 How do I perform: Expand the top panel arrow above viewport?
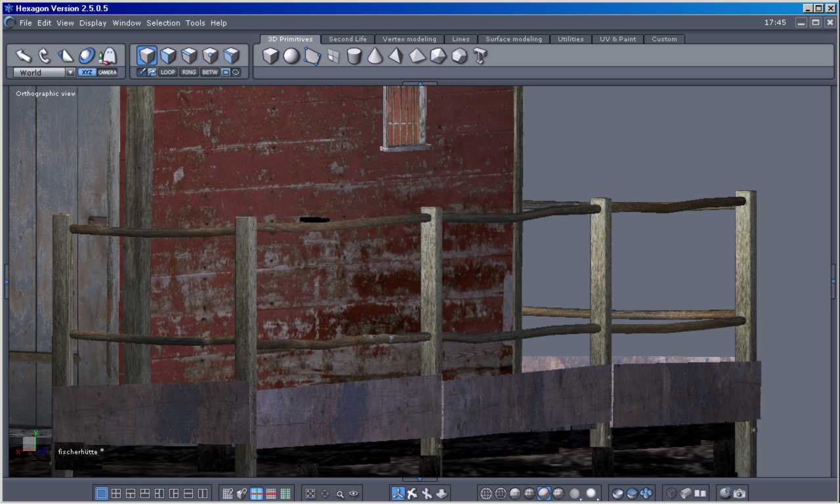tap(420, 83)
